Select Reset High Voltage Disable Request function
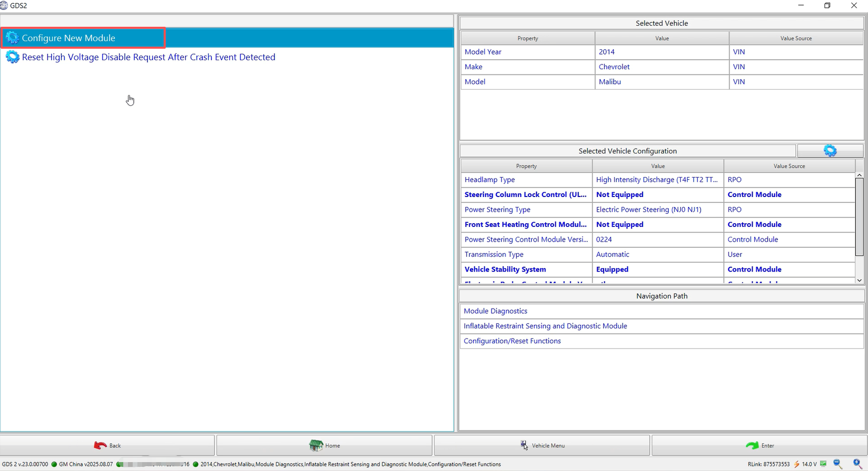Image resolution: width=868 pixels, height=471 pixels. (148, 57)
